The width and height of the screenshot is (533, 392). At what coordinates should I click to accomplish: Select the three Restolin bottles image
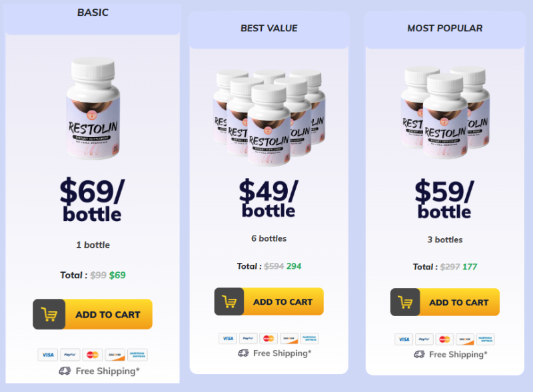point(445,112)
